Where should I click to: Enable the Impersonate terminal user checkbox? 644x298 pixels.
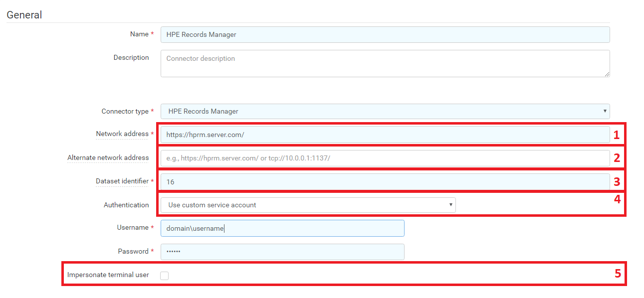pos(165,275)
